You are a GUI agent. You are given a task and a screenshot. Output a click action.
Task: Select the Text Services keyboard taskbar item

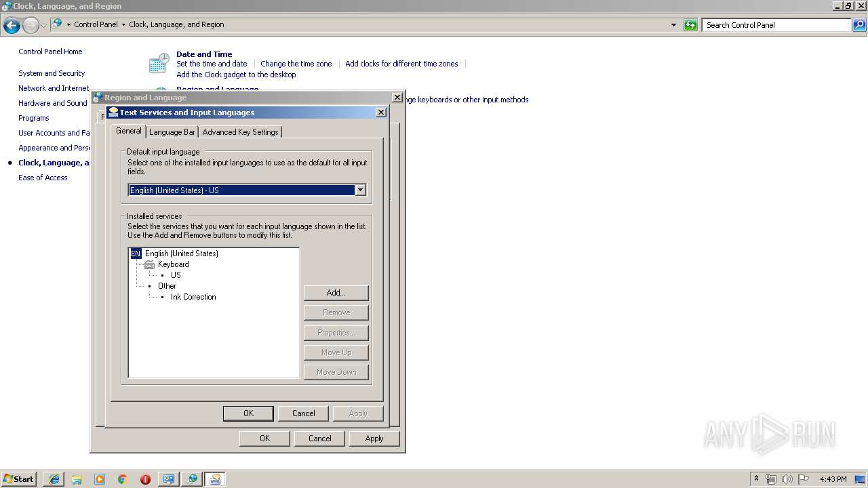(215, 479)
